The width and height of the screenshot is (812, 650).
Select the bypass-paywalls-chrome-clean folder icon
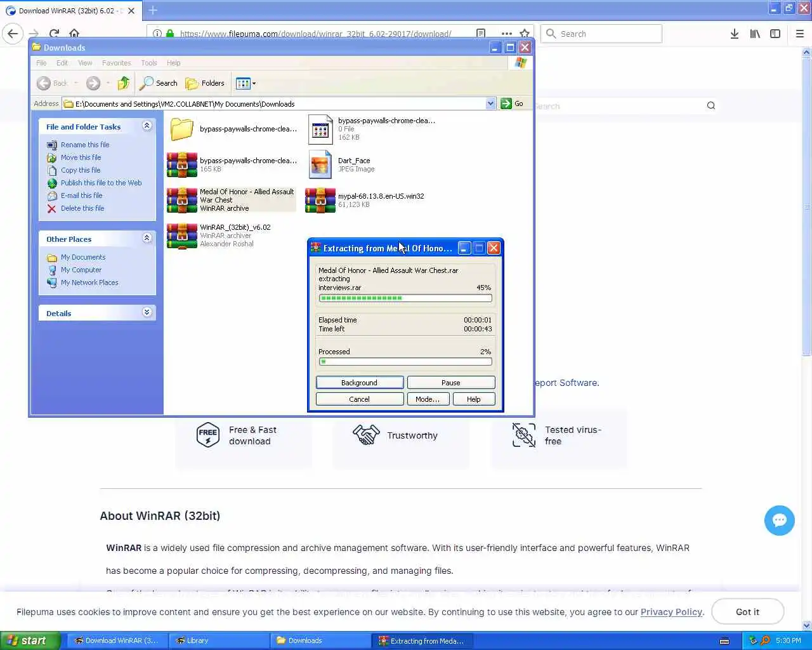coord(181,129)
